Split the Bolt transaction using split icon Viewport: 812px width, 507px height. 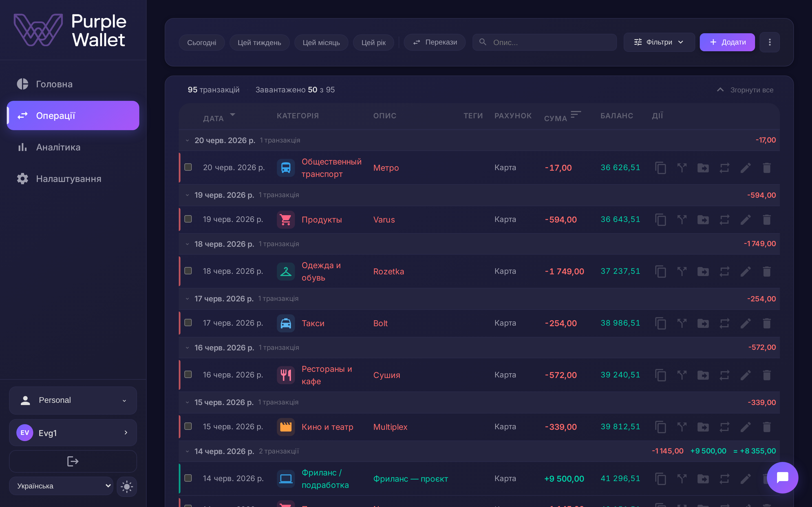point(682,323)
